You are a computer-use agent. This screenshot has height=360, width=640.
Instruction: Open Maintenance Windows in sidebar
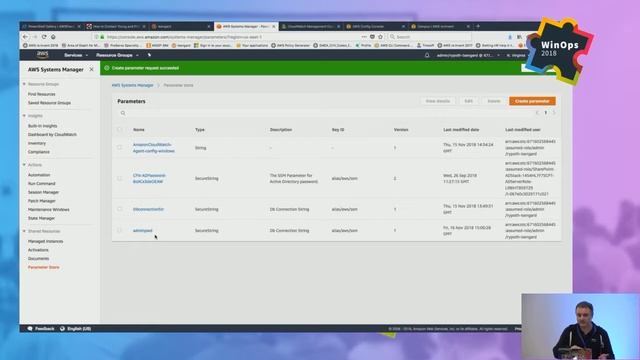click(49, 210)
